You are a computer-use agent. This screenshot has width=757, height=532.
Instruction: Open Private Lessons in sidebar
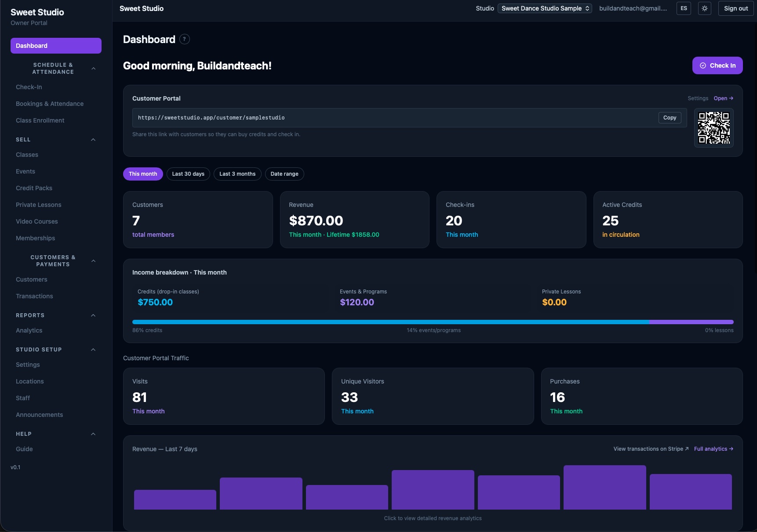coord(56,205)
